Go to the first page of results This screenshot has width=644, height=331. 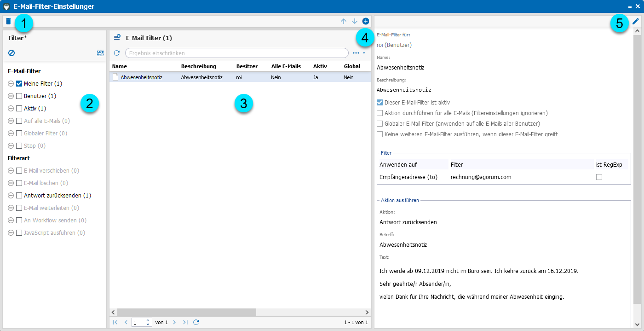[115, 322]
